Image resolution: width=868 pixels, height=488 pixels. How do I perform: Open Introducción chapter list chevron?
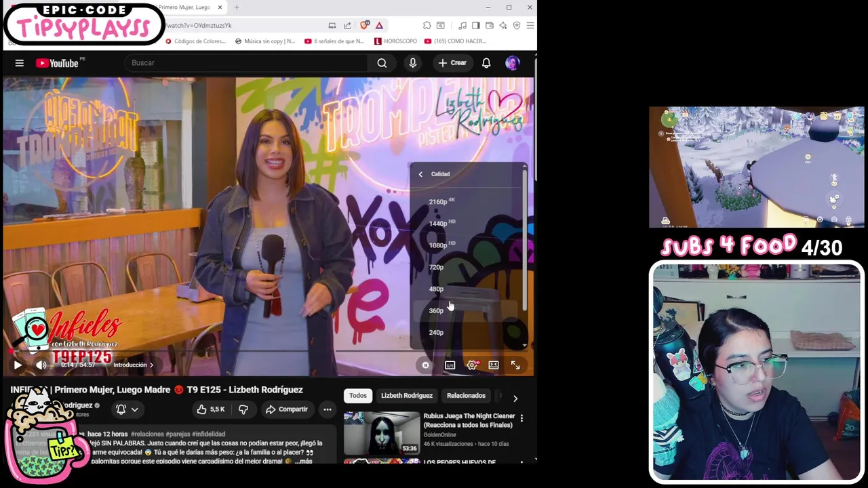tap(151, 365)
